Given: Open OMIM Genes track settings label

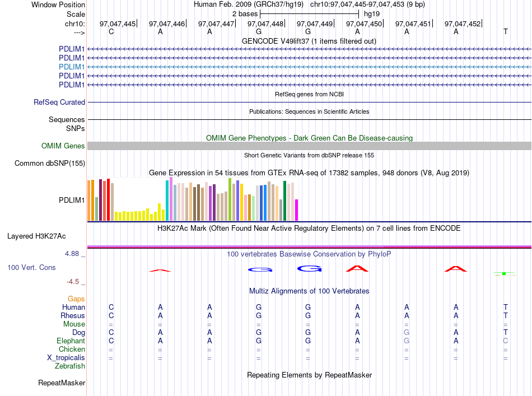Looking at the screenshot, I should pyautogui.click(x=63, y=146).
